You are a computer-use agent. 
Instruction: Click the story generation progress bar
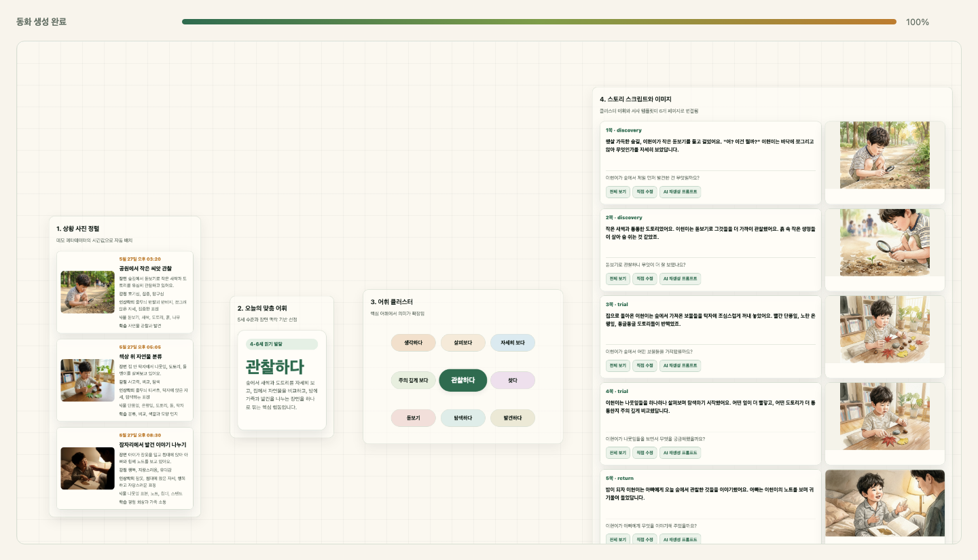click(539, 22)
